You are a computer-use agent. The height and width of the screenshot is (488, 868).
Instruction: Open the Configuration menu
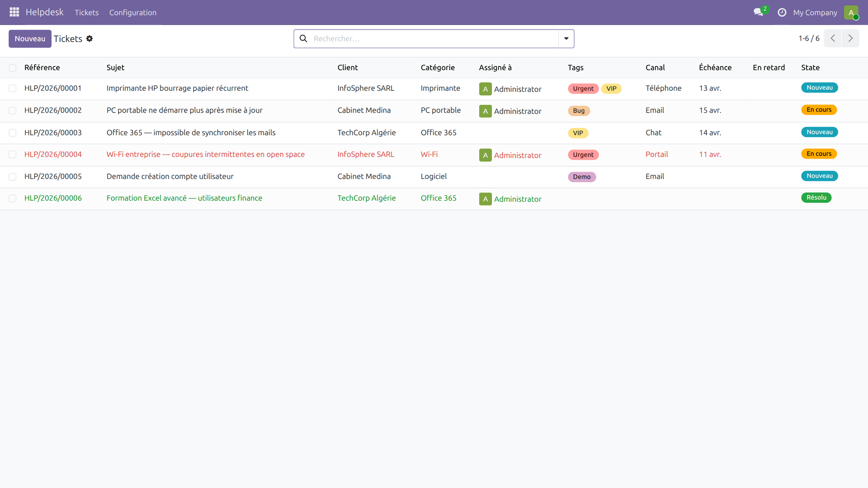132,13
